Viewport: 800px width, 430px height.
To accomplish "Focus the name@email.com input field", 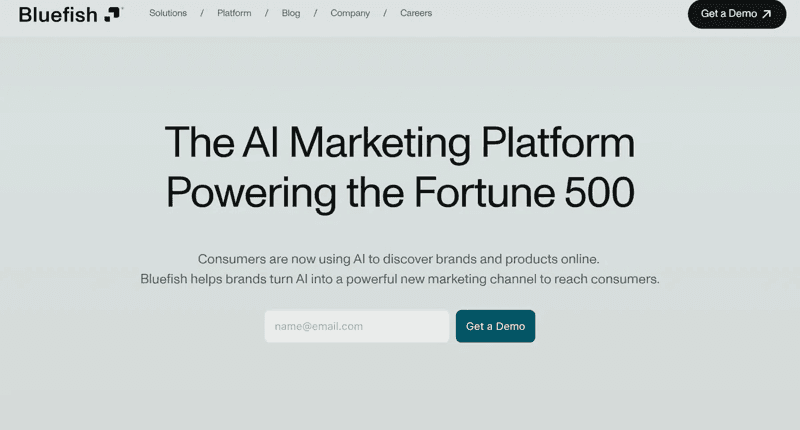I will point(357,326).
